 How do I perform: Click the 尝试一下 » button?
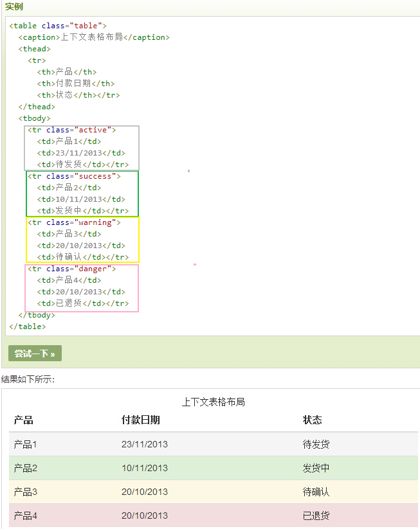pos(35,354)
